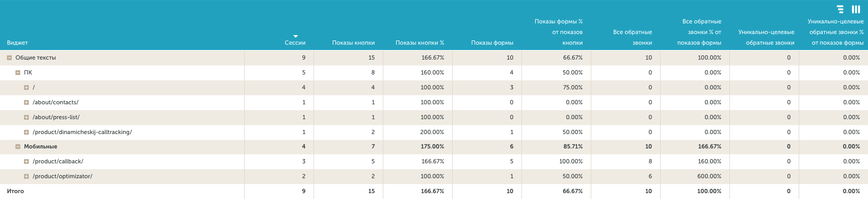The width and height of the screenshot is (868, 199).
Task: Expand the /product/dinamicheskij-calltracking/ row
Action: [x=26, y=132]
